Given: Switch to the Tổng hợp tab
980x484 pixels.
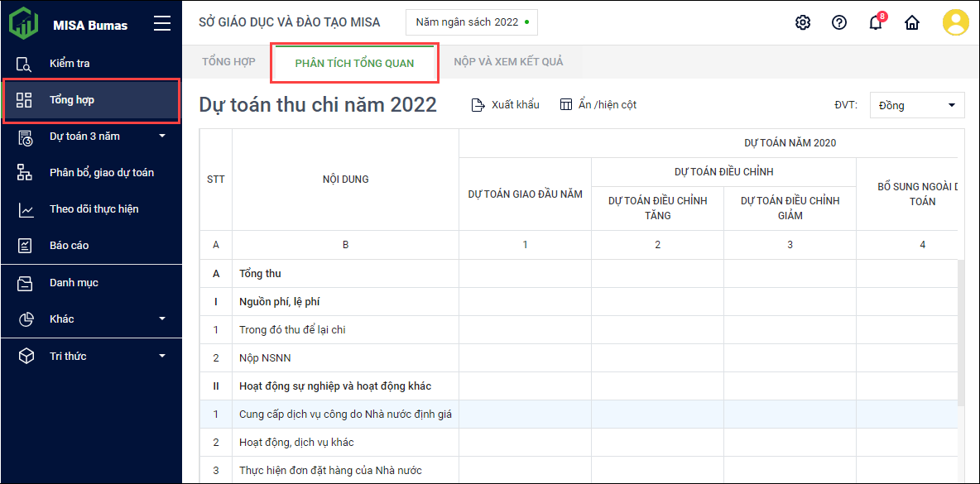Looking at the screenshot, I should [228, 62].
